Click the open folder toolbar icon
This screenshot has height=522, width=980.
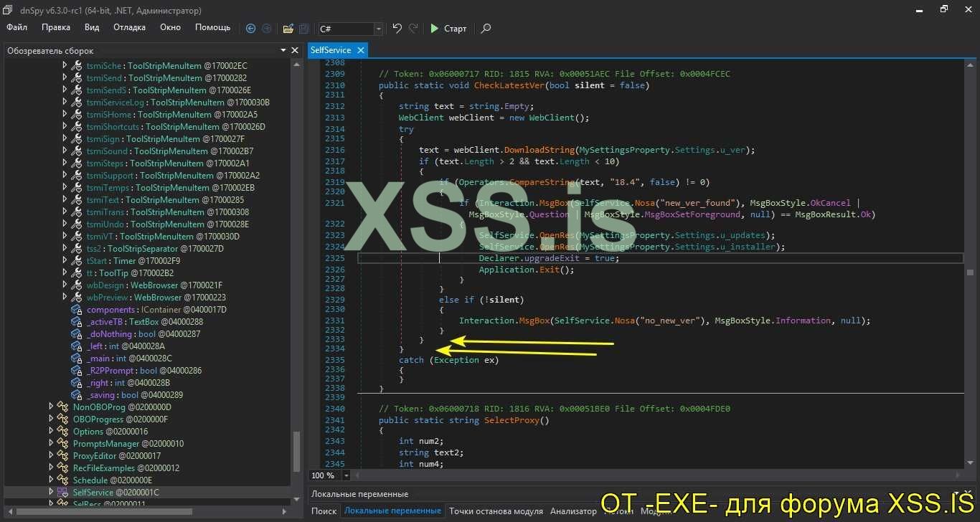tap(288, 29)
